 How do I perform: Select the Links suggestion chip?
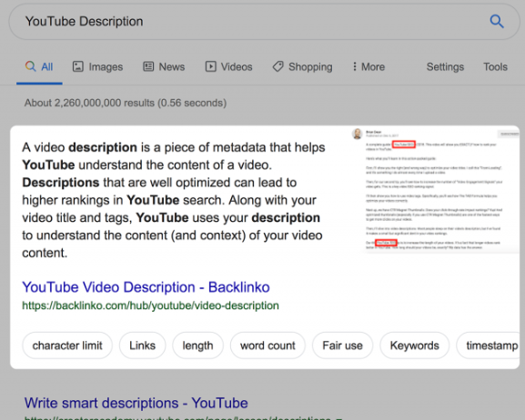pos(142,345)
